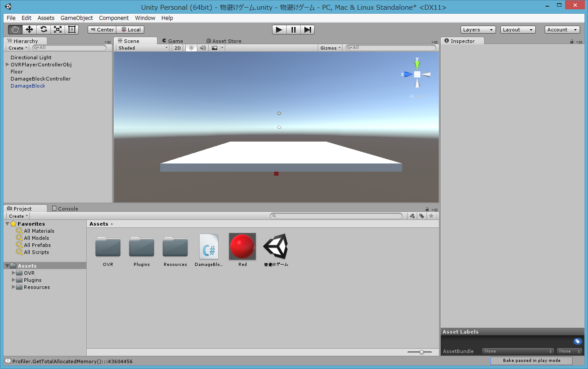The height and width of the screenshot is (369, 588).
Task: Select the Move tool
Action: (x=29, y=30)
